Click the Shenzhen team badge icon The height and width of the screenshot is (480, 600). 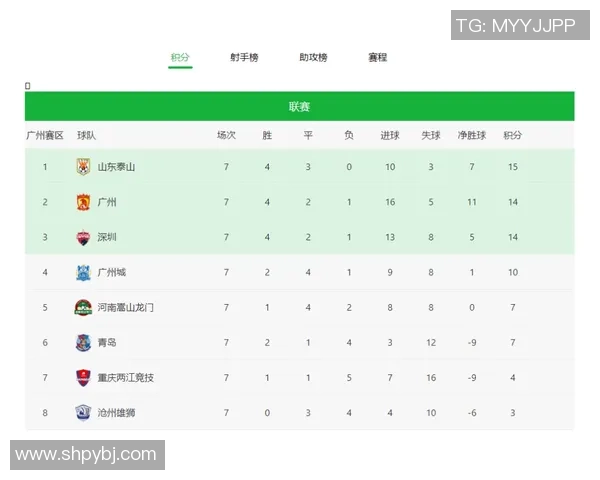click(83, 237)
